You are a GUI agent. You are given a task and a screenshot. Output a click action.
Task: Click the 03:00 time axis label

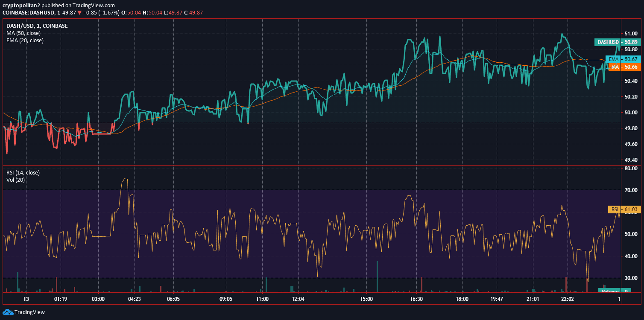(x=98, y=299)
